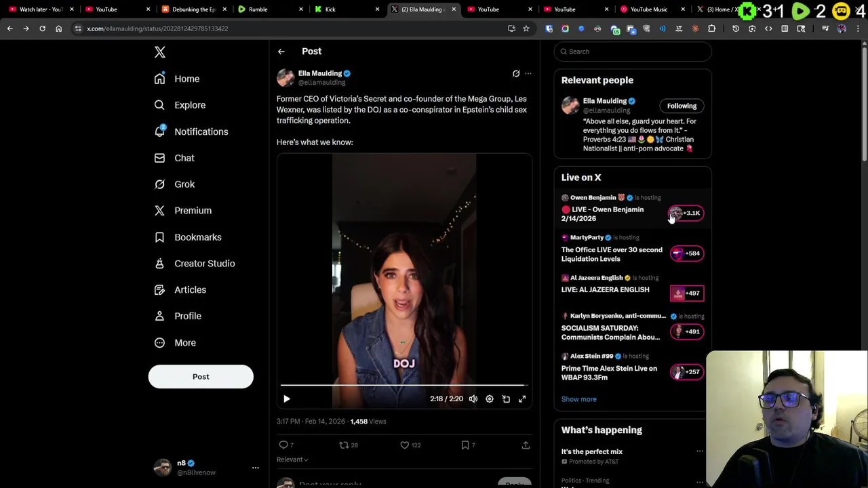Switch to Kick browser tab
868x488 pixels.
pos(346,9)
